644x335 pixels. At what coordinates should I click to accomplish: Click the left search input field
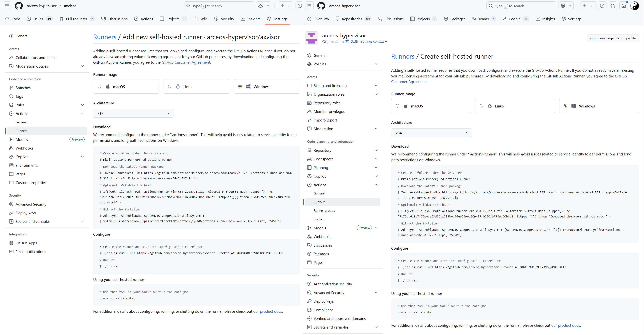click(x=219, y=6)
